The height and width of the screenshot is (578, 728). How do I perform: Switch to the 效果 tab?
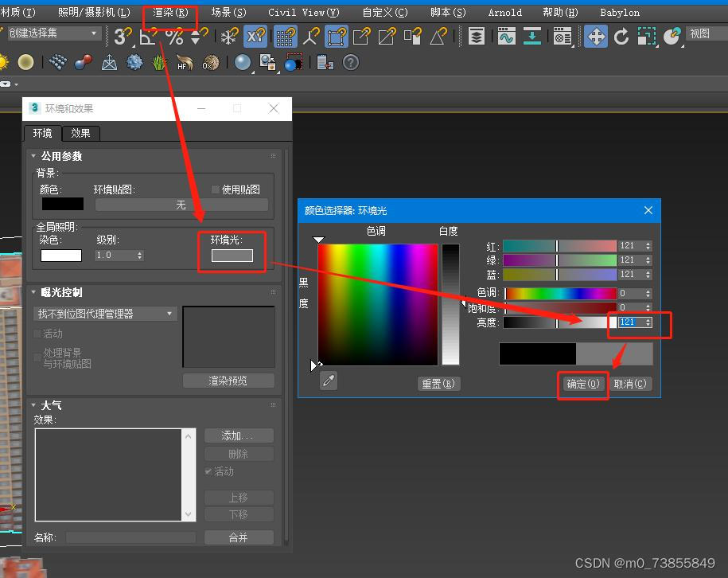pos(80,133)
